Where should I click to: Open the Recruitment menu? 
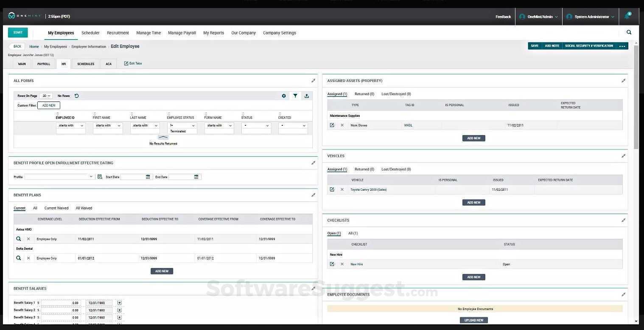point(118,33)
